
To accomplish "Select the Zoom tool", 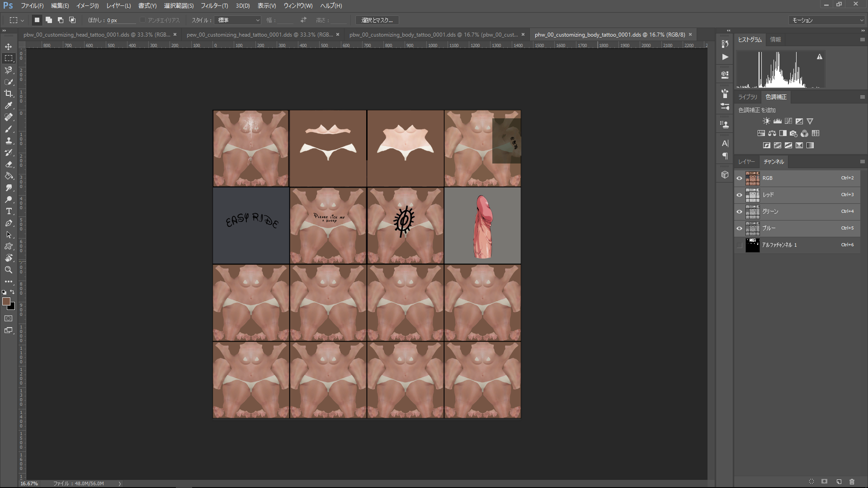I will (9, 270).
